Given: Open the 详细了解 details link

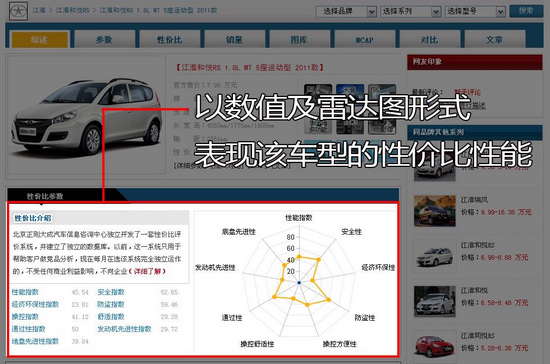Looking at the screenshot, I should [147, 271].
